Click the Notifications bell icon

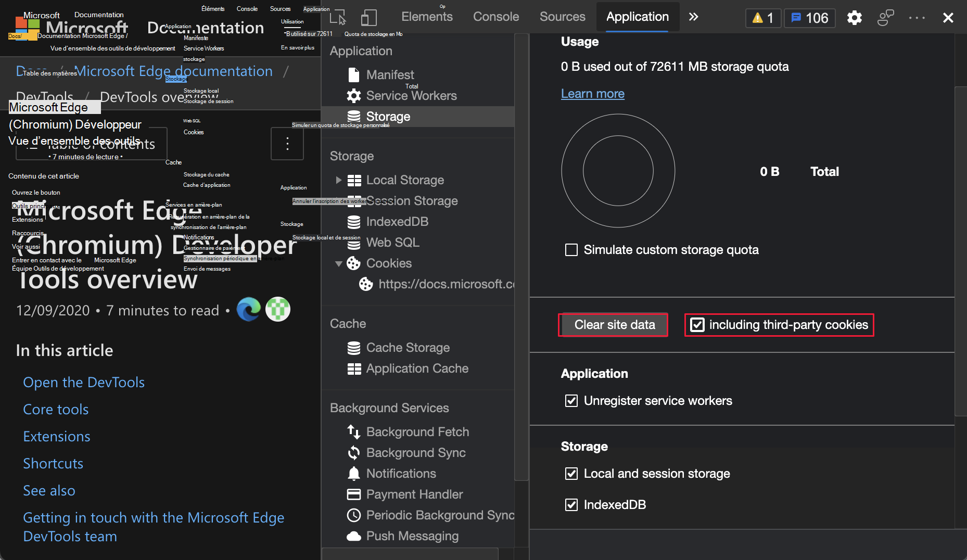[x=354, y=474]
